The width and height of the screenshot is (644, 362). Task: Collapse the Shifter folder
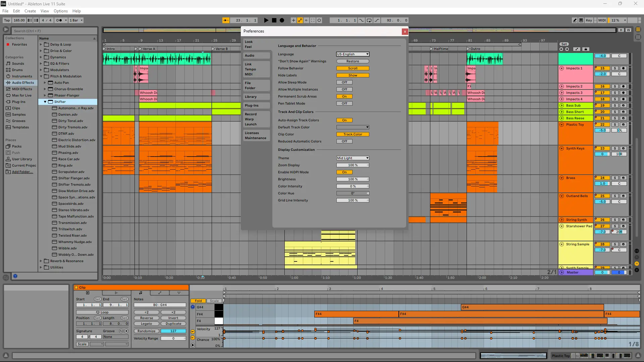pos(45,102)
